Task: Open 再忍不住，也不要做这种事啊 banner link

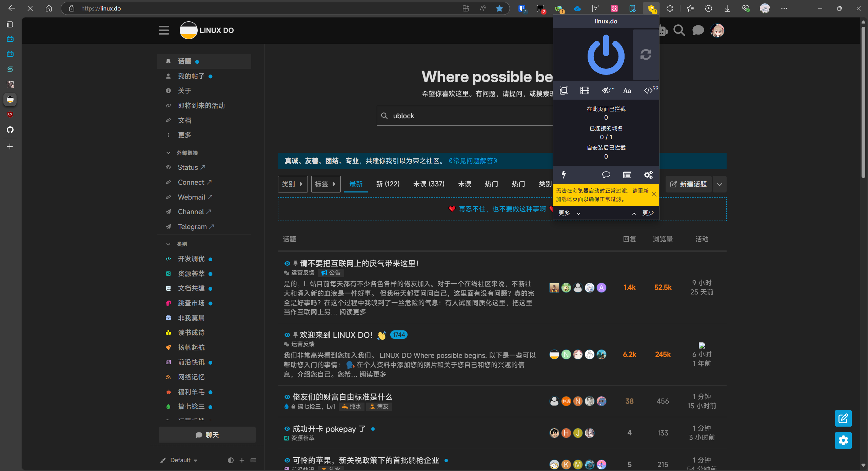Action: click(x=502, y=209)
